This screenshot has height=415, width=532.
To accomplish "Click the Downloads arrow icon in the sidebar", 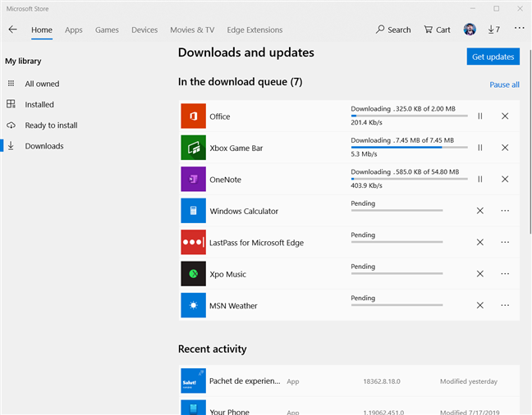I will point(11,145).
